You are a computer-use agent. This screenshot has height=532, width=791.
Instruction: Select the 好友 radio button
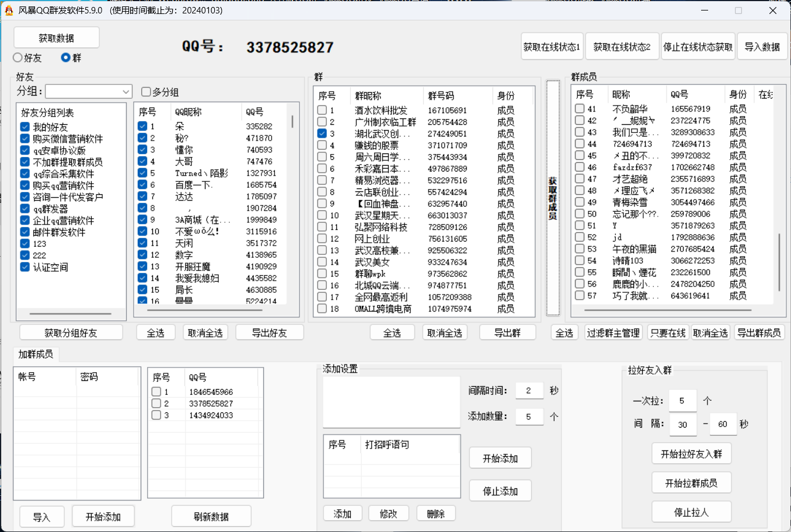click(18, 58)
